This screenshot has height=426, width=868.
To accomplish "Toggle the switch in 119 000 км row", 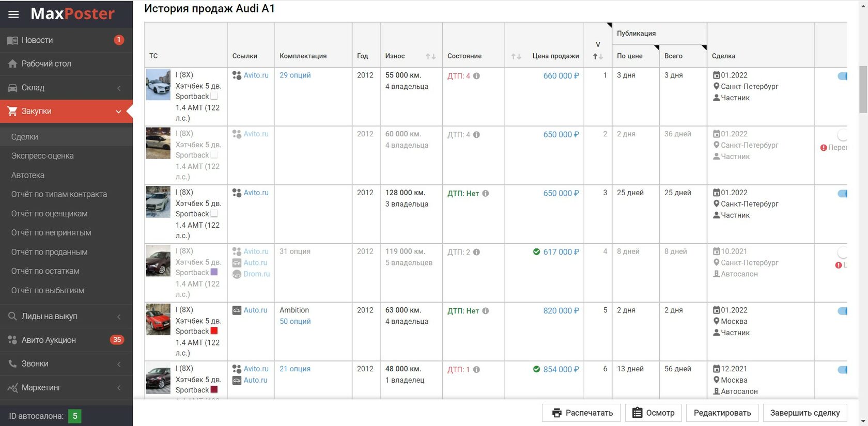I will tap(842, 253).
